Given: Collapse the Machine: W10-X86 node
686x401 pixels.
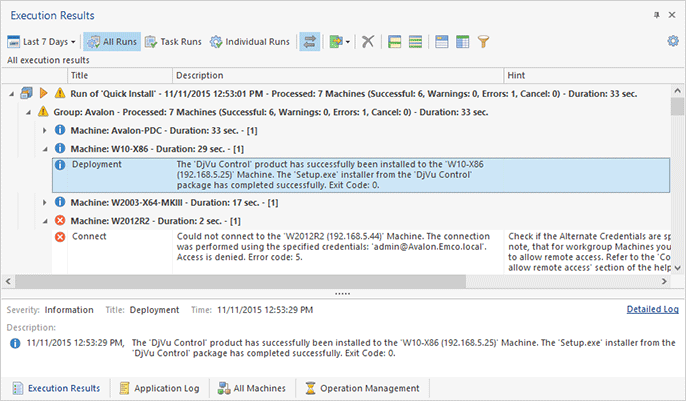Looking at the screenshot, I should pyautogui.click(x=45, y=149).
